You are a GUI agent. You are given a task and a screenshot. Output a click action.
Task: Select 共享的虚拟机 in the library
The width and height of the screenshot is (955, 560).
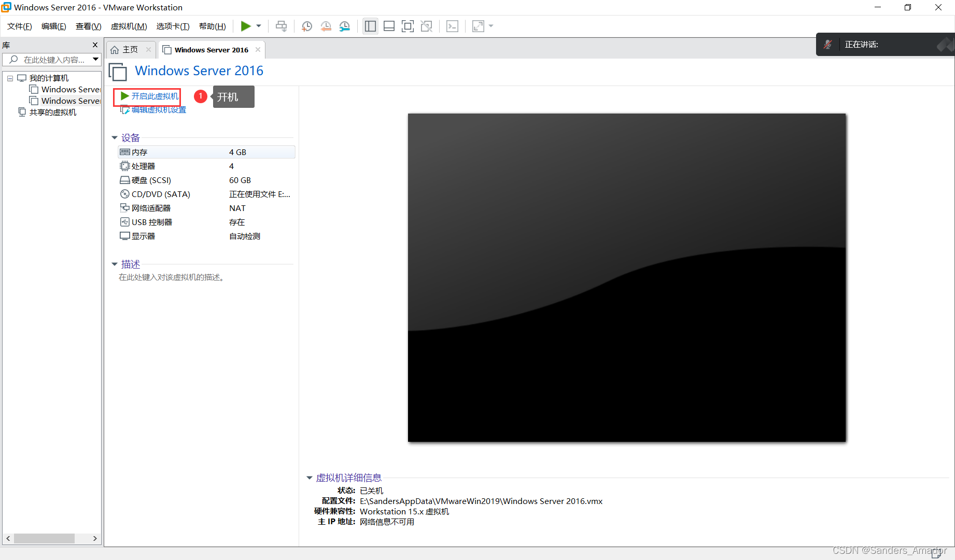pyautogui.click(x=53, y=113)
